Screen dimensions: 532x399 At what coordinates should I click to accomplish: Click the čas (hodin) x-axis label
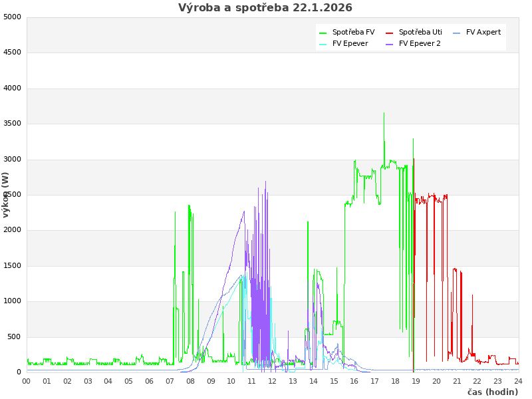click(x=492, y=392)
